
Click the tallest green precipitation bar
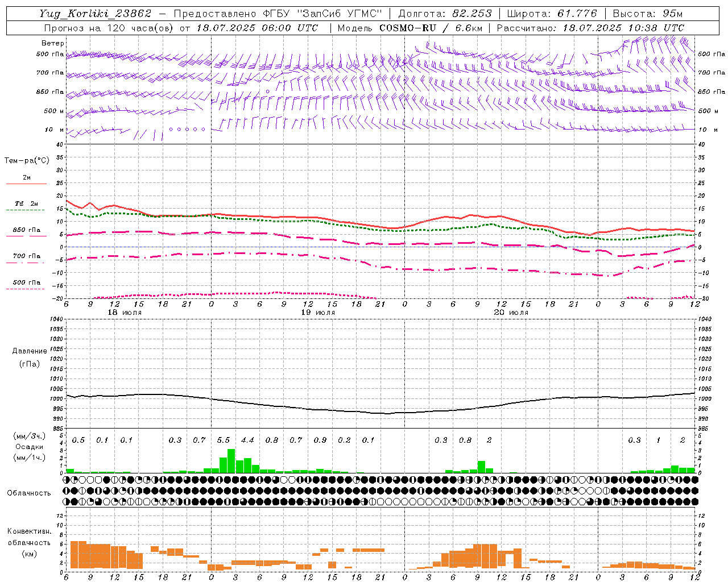[x=231, y=461]
